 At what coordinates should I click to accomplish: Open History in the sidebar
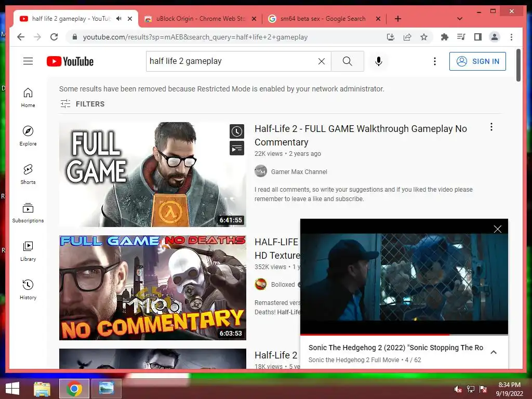28,289
